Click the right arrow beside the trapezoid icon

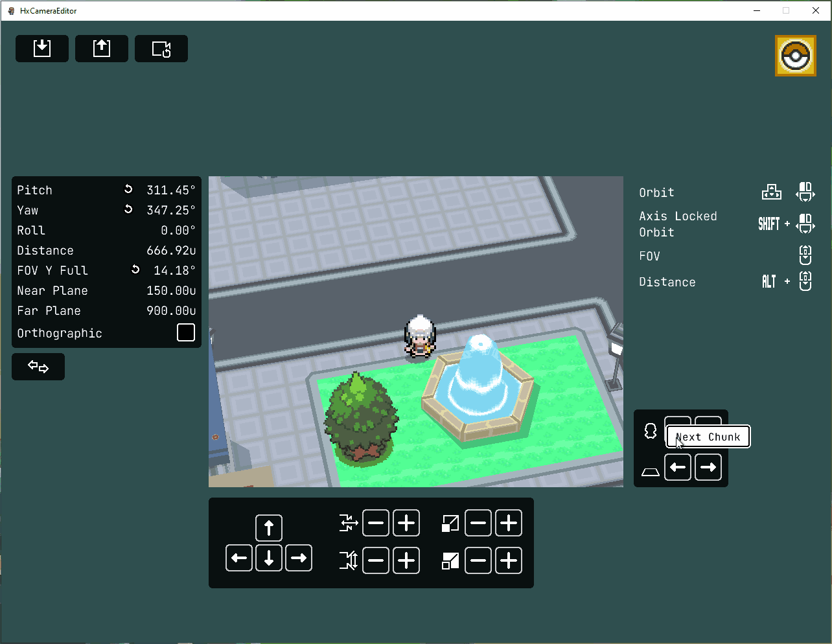(x=708, y=467)
